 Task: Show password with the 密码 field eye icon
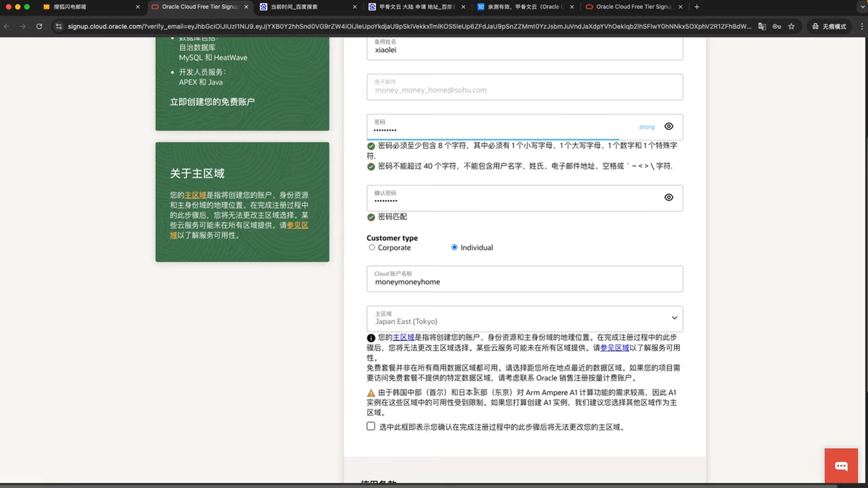coord(669,127)
